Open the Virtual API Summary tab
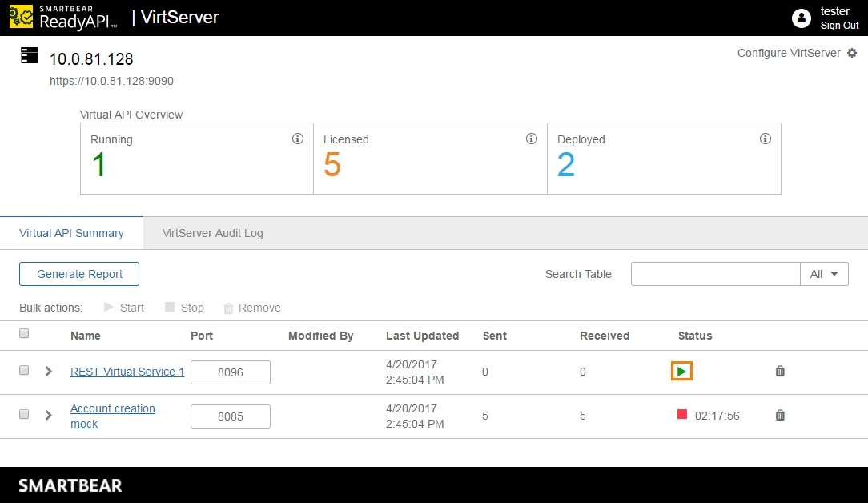The width and height of the screenshot is (868, 503). click(71, 232)
